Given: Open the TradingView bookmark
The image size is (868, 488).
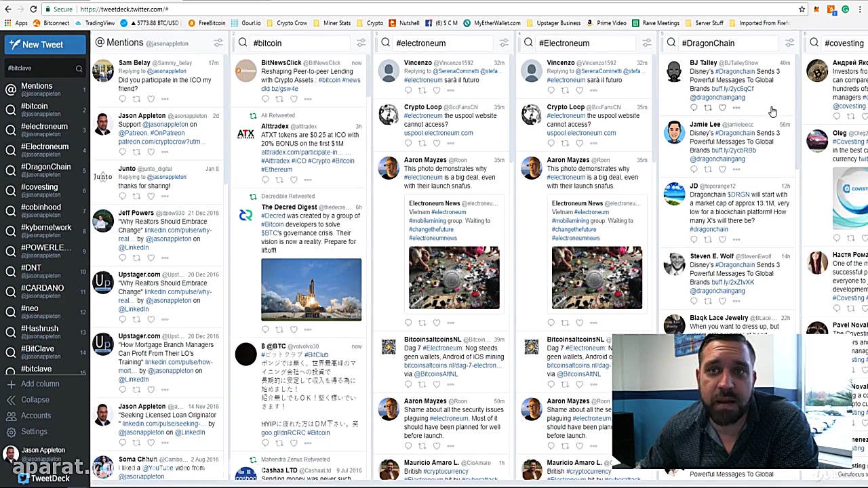Looking at the screenshot, I should click(x=95, y=23).
